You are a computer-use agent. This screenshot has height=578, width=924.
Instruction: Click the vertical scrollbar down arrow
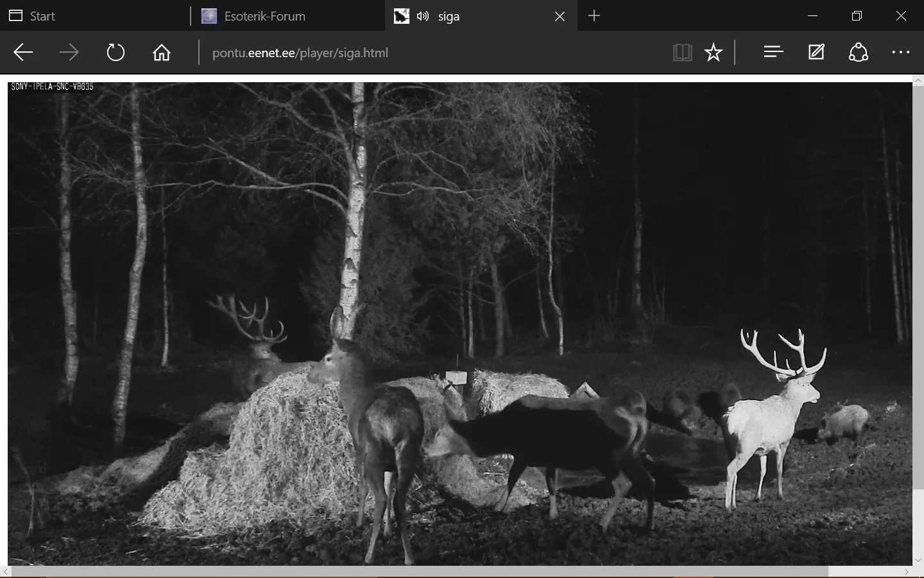coord(918,560)
